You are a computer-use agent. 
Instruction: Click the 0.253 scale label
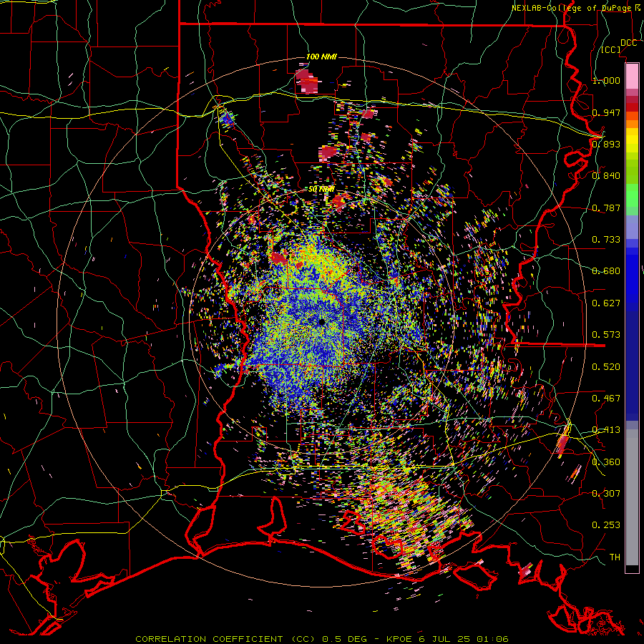coord(606,525)
